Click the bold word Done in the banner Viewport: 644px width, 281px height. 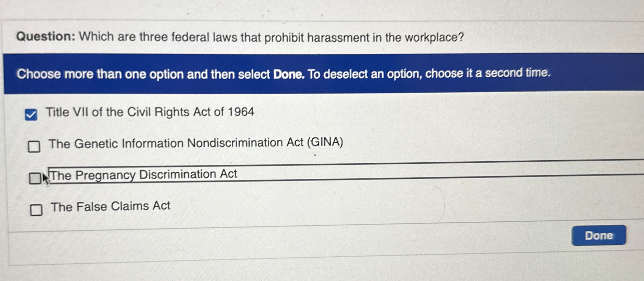pos(288,74)
